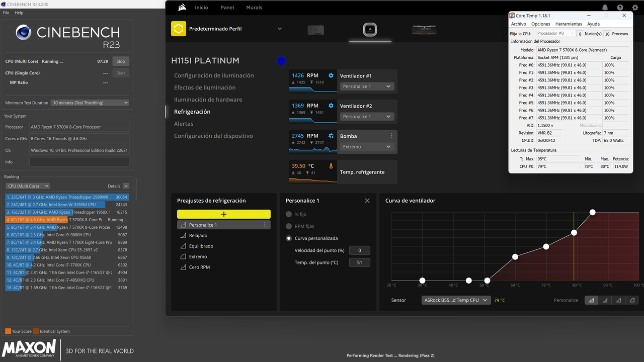Select the % fijo radio option

pyautogui.click(x=289, y=214)
